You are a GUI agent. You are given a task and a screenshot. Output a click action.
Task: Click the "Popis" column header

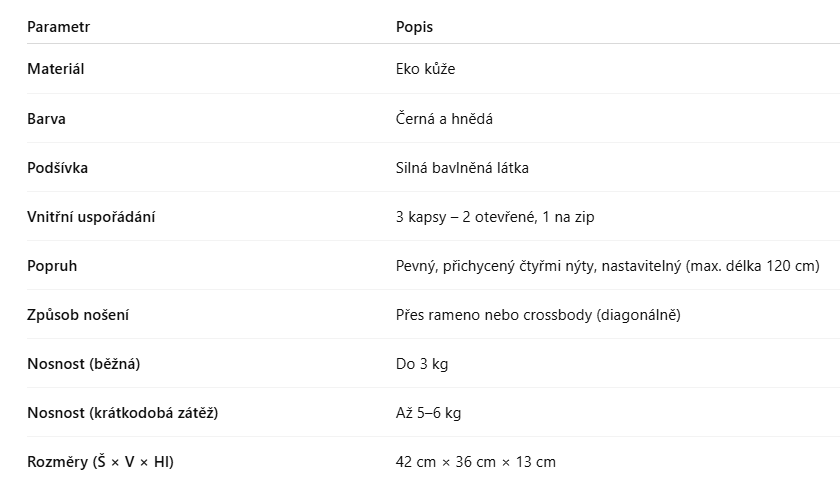click(x=414, y=27)
